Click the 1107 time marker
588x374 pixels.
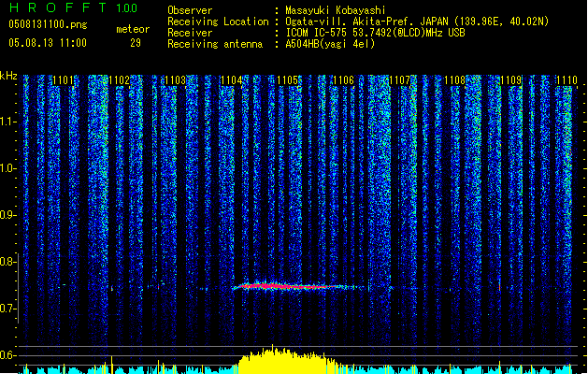[x=399, y=79]
